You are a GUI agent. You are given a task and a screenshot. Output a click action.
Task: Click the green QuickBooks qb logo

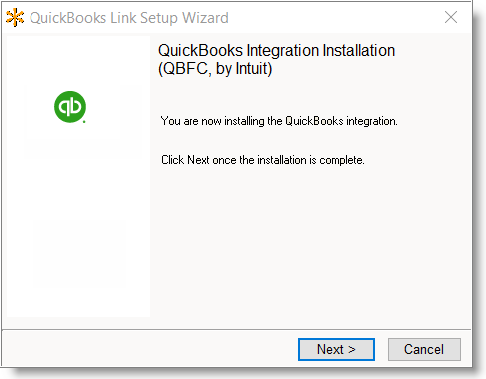pyautogui.click(x=70, y=107)
